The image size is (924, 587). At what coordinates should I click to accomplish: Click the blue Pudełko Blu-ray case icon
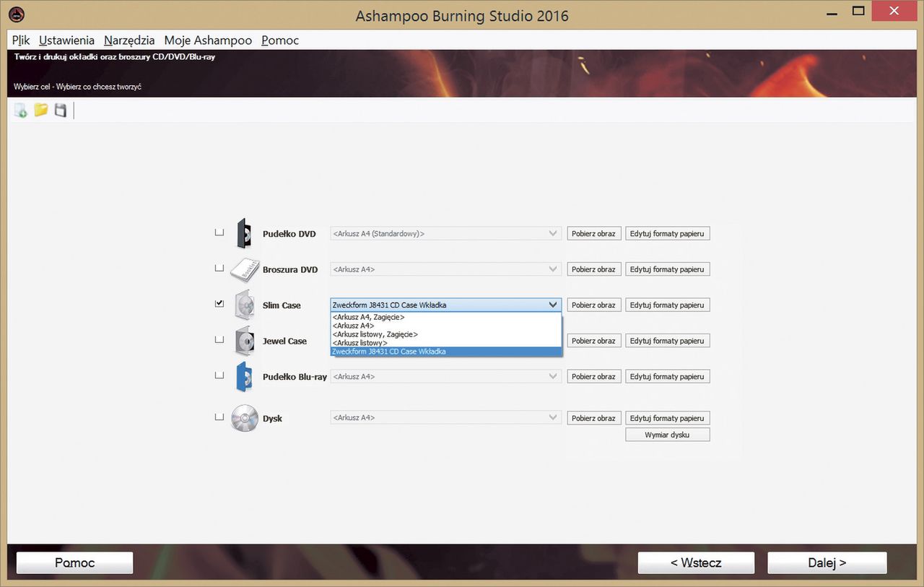point(245,377)
